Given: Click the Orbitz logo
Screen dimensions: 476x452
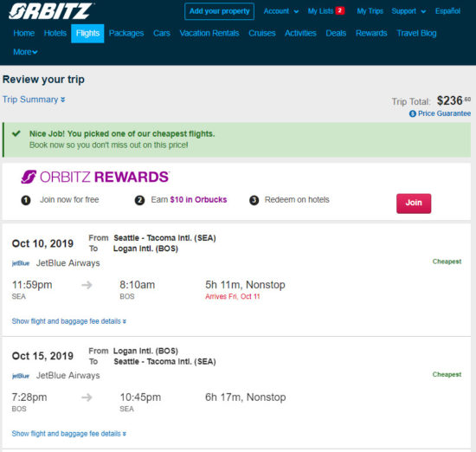Looking at the screenshot, I should pyautogui.click(x=51, y=11).
